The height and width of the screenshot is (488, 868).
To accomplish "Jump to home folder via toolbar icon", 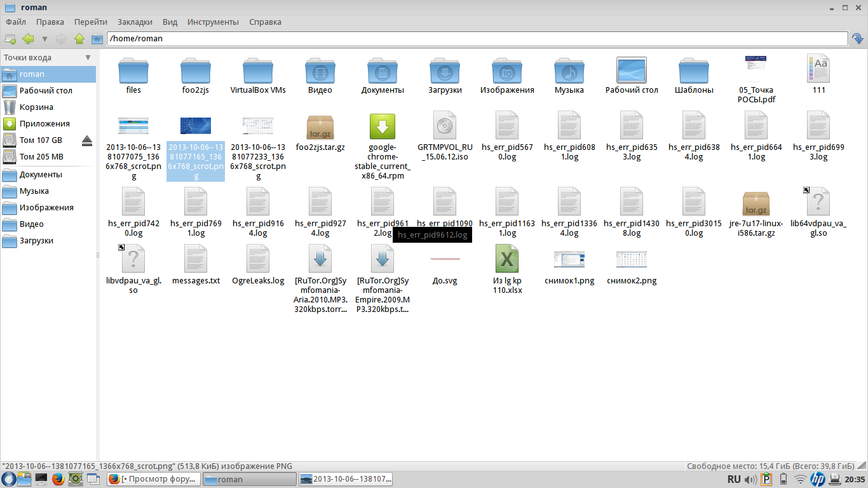I will (x=97, y=39).
